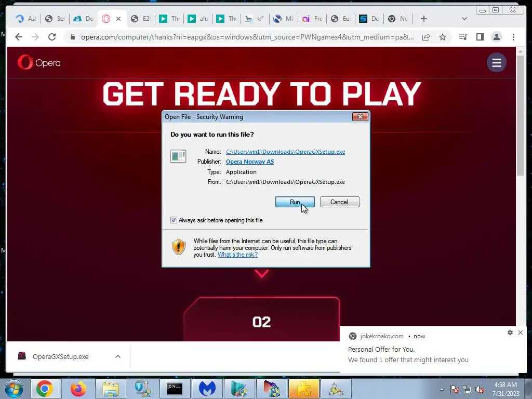Open the Chrome profile avatar menu

[x=496, y=37]
